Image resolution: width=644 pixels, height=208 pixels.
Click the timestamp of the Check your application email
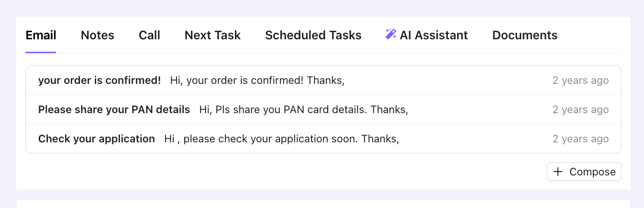[580, 139]
